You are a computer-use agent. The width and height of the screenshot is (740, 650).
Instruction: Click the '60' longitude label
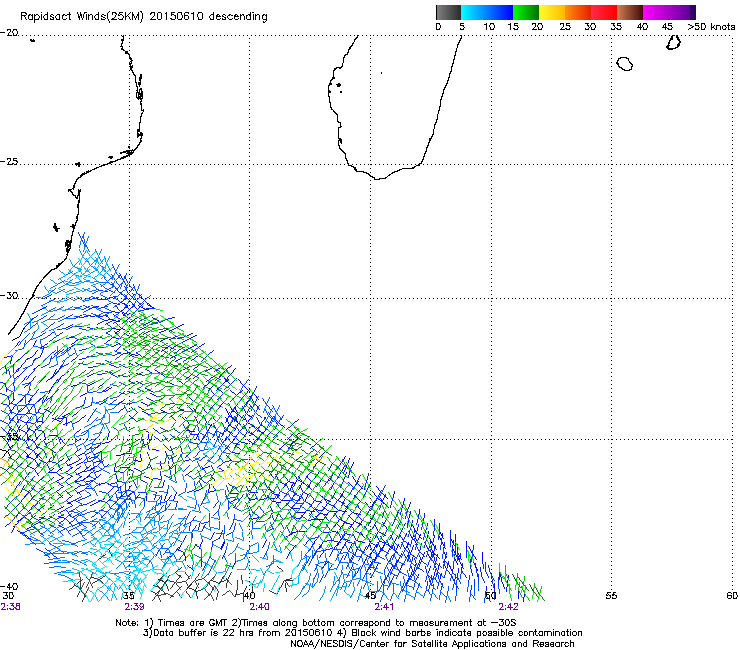pyautogui.click(x=732, y=596)
